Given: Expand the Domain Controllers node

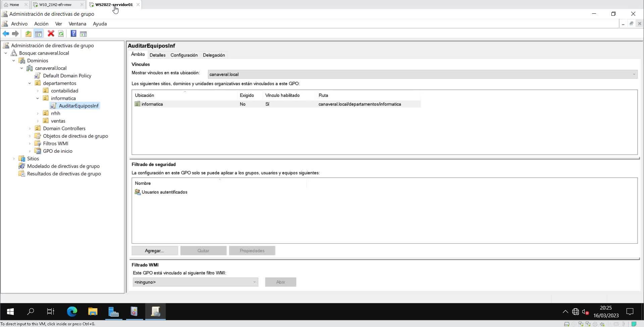Looking at the screenshot, I should click(30, 129).
